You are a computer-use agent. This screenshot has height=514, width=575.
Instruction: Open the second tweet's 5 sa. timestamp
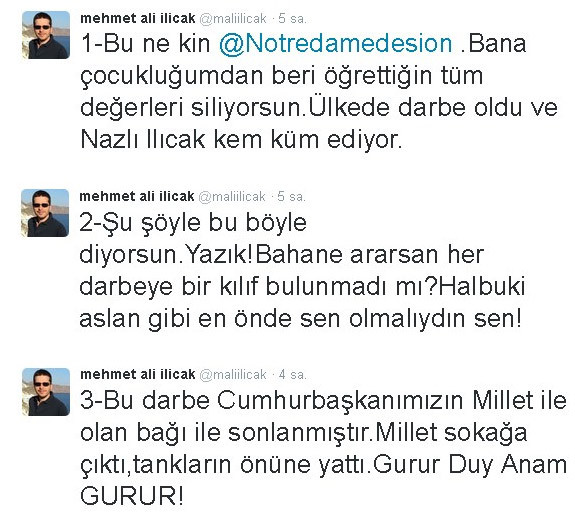coord(291,197)
